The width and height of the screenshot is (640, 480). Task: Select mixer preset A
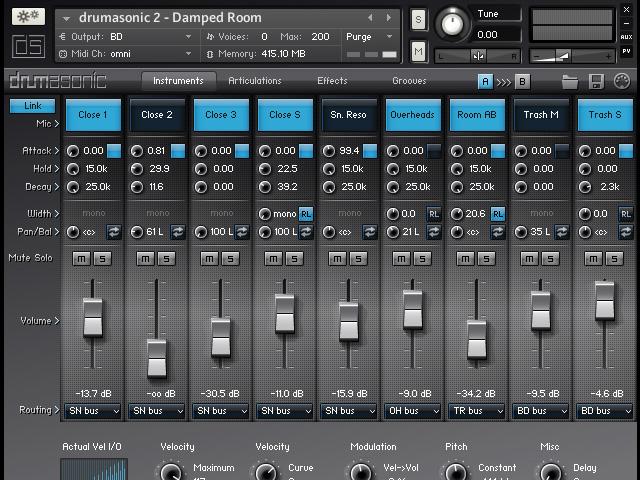pyautogui.click(x=485, y=82)
